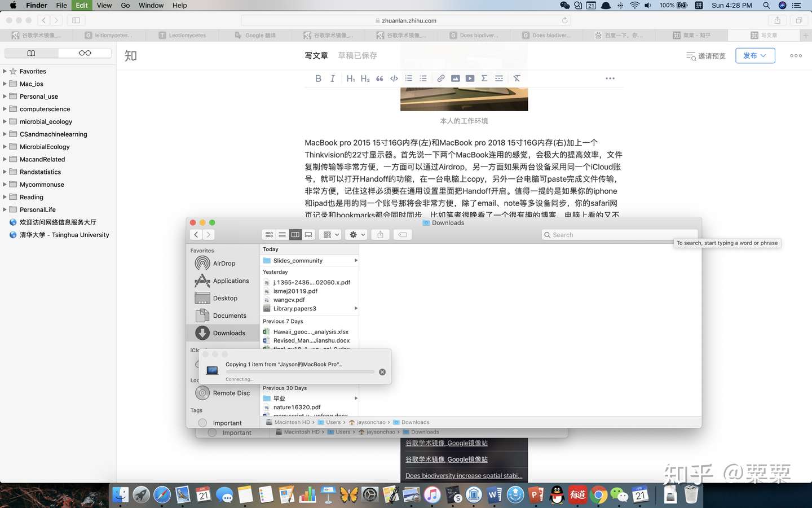Image resolution: width=812 pixels, height=508 pixels.
Task: Open the editor toolbar's three-dot overflow menu
Action: point(610,78)
